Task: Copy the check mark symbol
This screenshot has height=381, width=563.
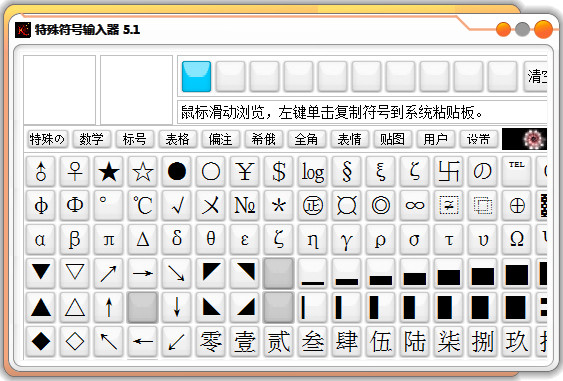Action: click(x=176, y=205)
